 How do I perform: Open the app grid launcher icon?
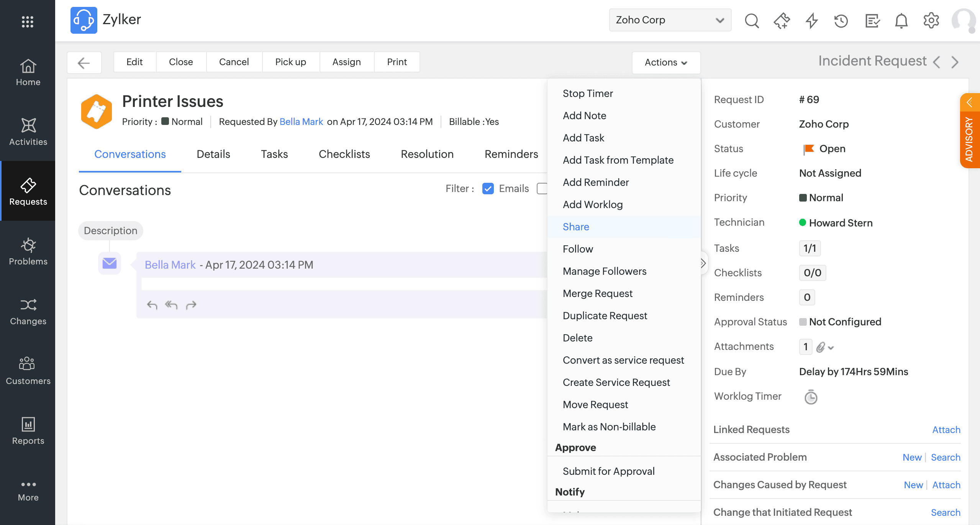click(28, 21)
